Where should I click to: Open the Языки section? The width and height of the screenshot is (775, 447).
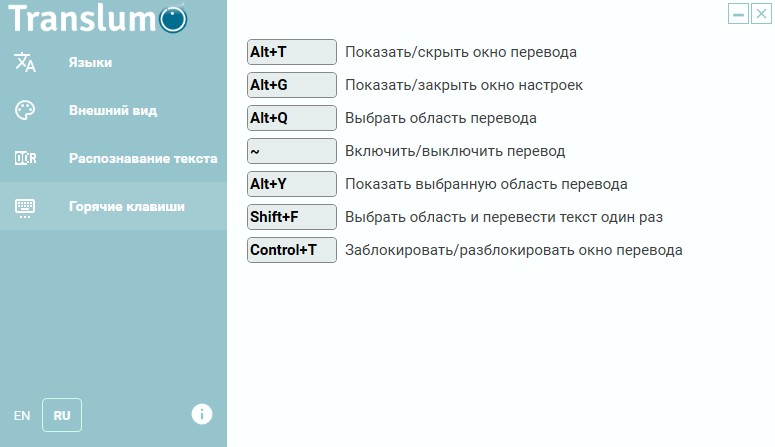pos(113,62)
